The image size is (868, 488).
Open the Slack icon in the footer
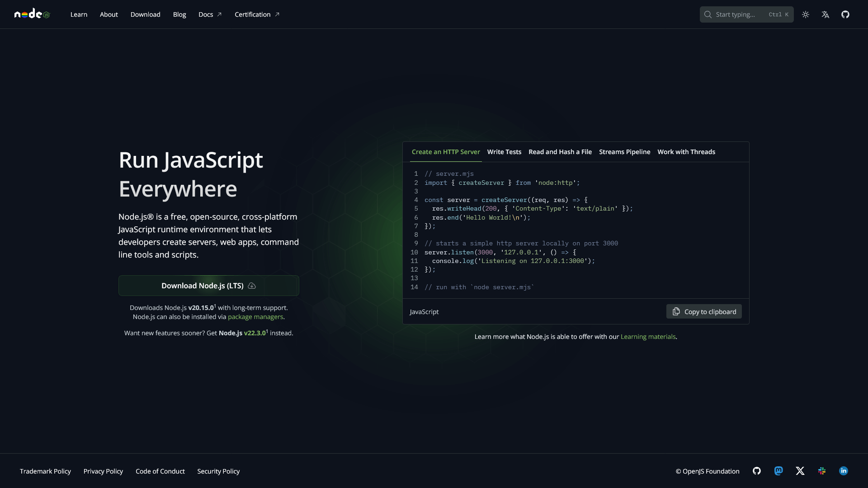point(822,471)
